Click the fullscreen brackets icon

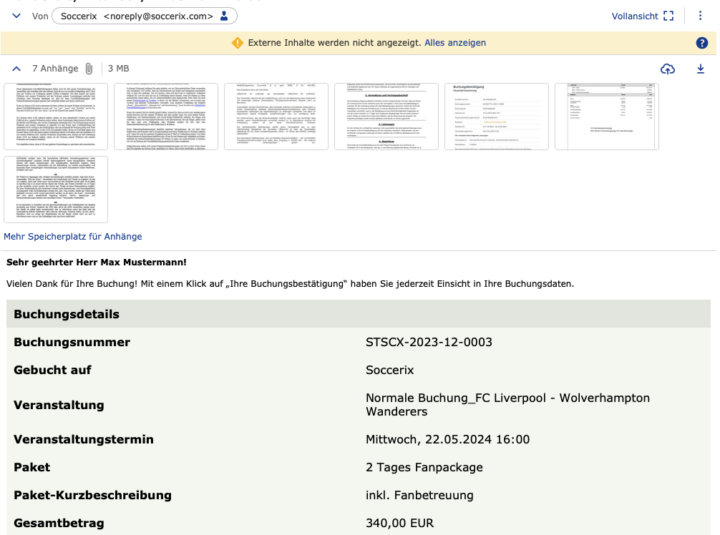coord(669,16)
